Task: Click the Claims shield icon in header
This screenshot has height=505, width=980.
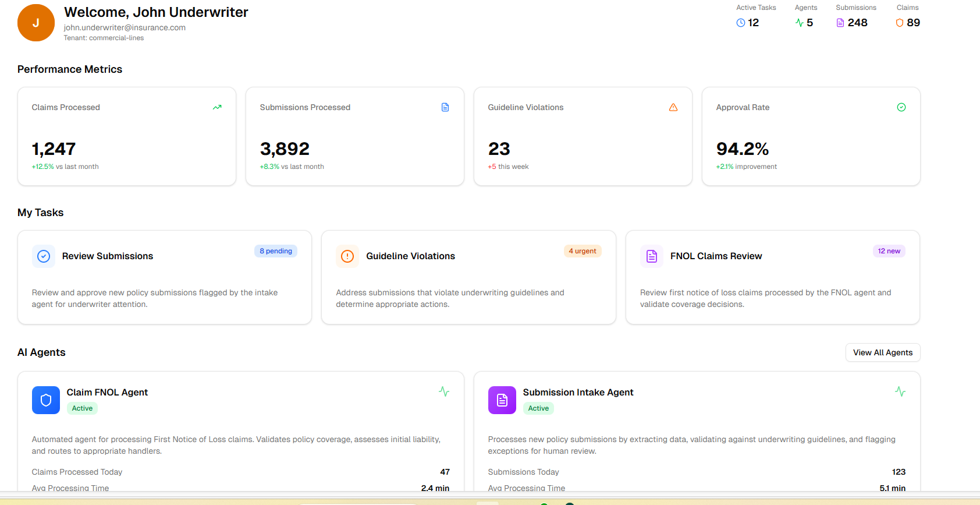Action: [x=899, y=23]
